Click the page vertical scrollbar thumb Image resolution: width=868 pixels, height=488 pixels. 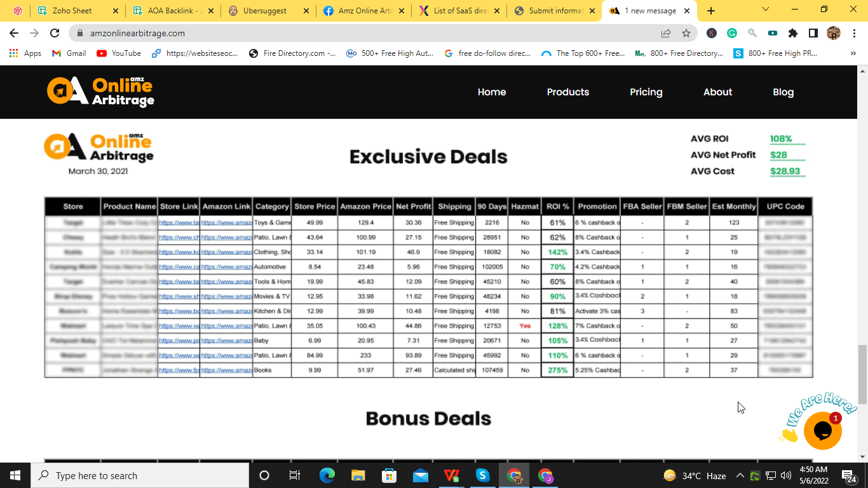coord(862,374)
